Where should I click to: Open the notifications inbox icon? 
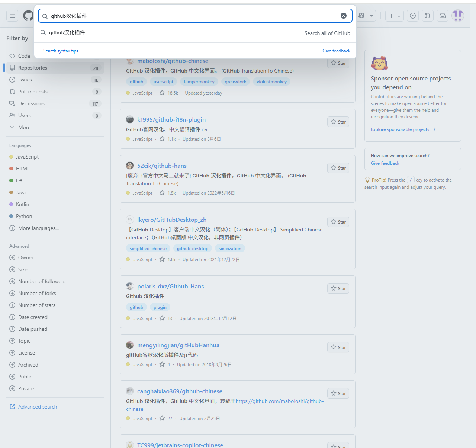(443, 16)
